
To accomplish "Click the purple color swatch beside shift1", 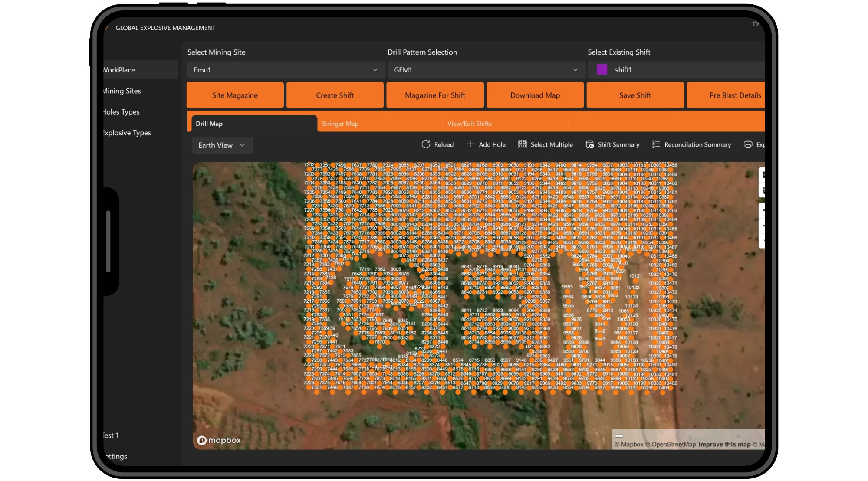I will (x=602, y=69).
